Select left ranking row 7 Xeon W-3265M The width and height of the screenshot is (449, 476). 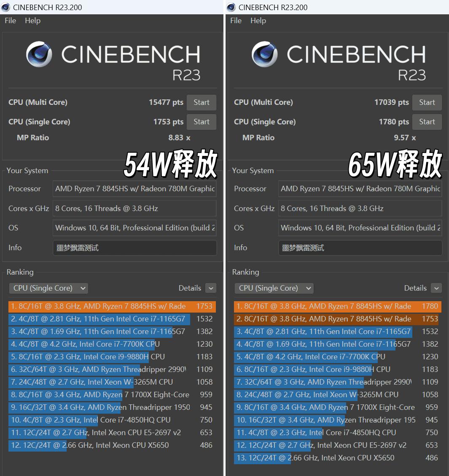(112, 382)
